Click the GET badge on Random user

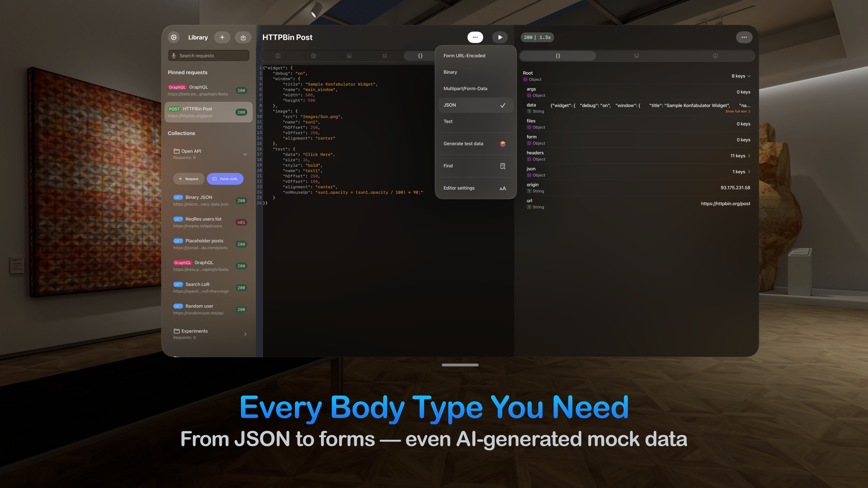[178, 306]
